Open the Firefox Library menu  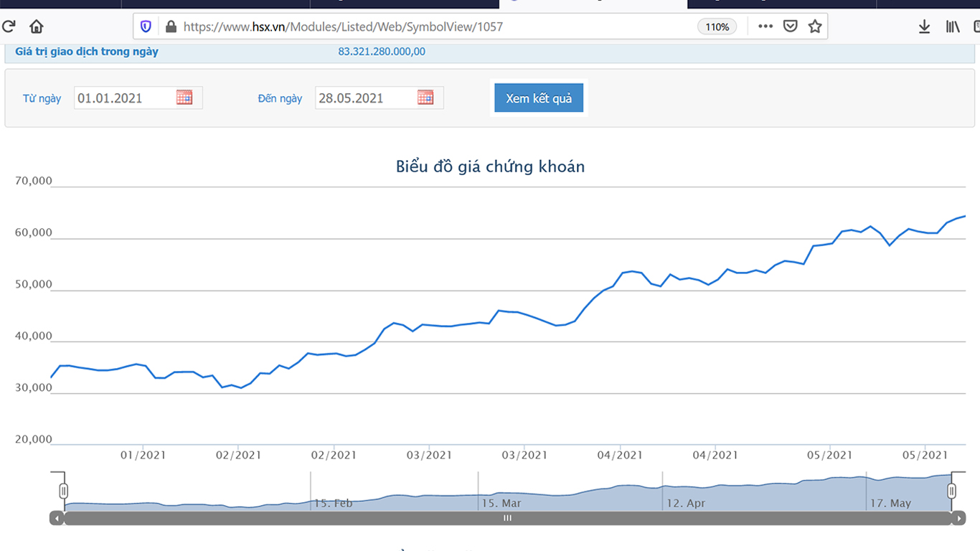(x=952, y=27)
